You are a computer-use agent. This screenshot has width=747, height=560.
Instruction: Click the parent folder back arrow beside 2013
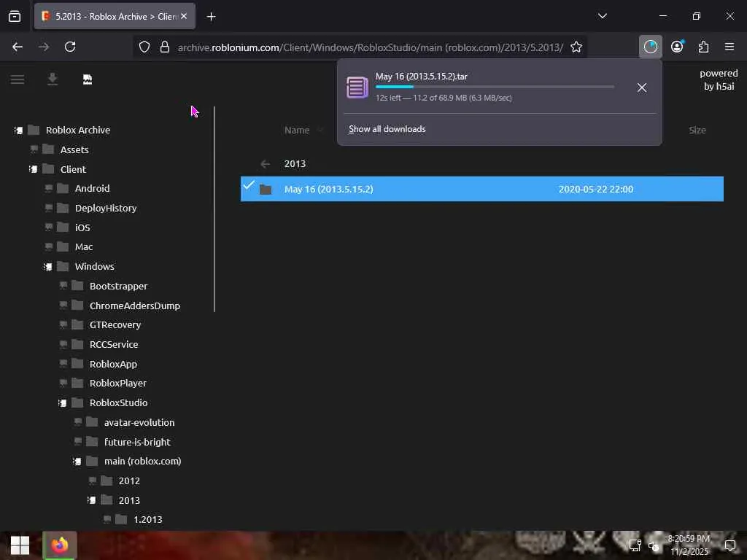(x=266, y=164)
